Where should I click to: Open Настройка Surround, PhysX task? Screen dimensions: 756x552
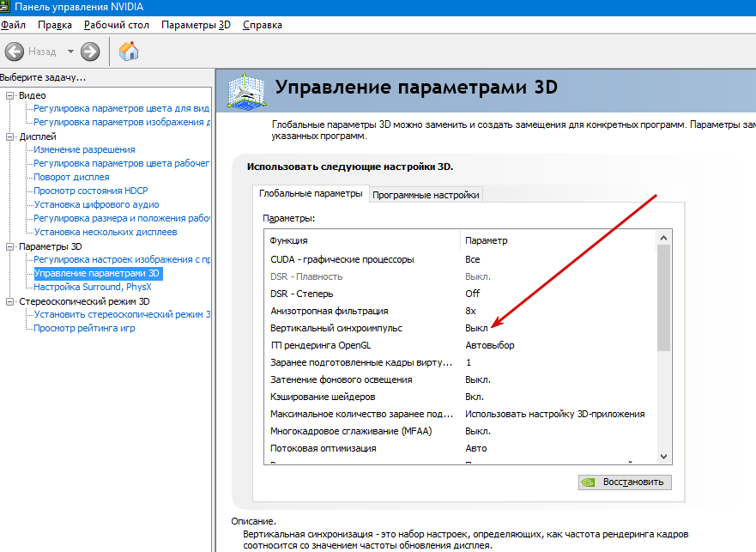(93, 287)
